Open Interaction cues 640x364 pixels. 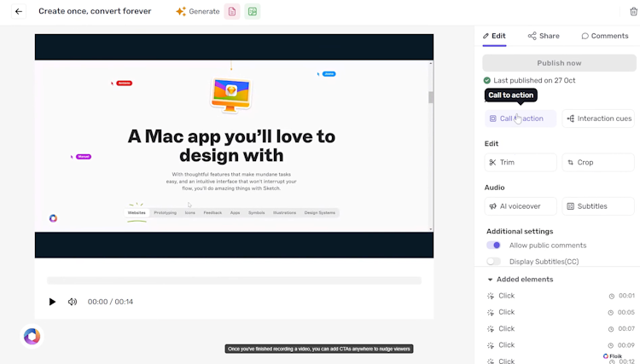pyautogui.click(x=598, y=118)
